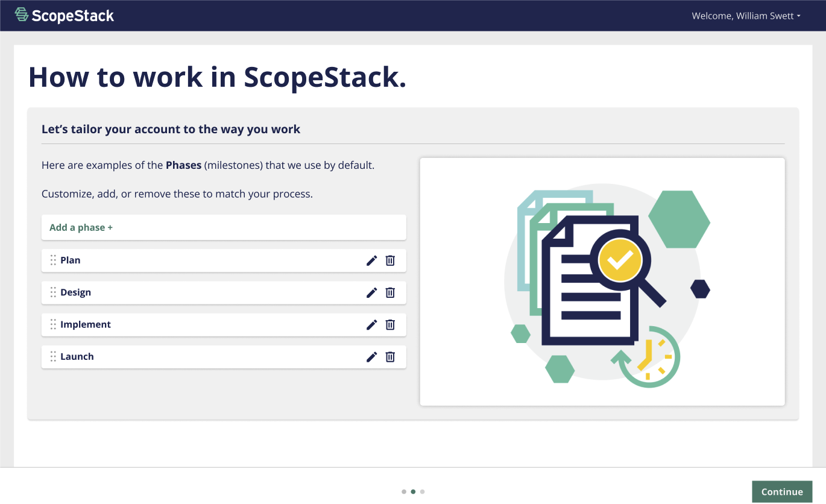The height and width of the screenshot is (504, 826).
Task: Delete the Launch phase with trash icon
Action: click(x=390, y=357)
